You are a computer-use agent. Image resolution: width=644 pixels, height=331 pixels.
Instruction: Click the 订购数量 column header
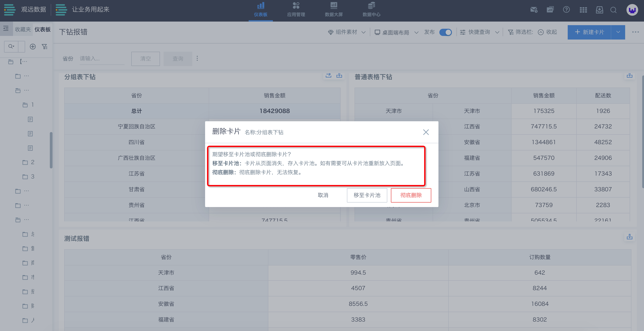click(x=540, y=257)
